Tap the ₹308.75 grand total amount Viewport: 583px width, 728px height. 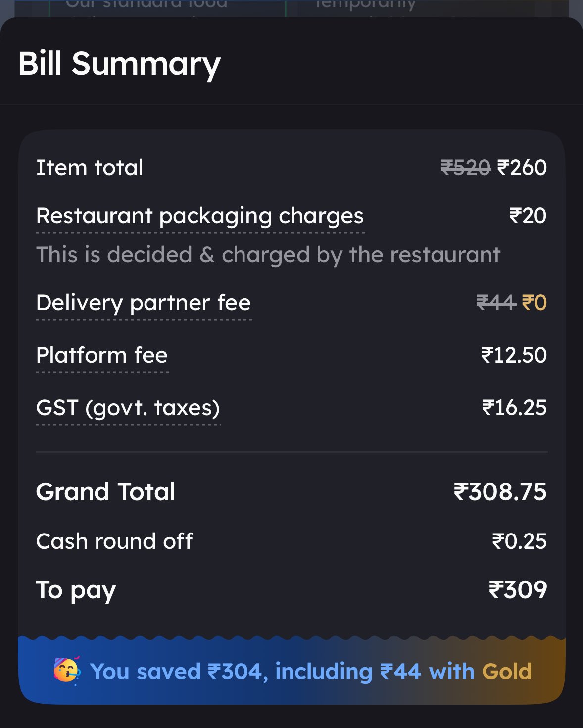tap(500, 492)
